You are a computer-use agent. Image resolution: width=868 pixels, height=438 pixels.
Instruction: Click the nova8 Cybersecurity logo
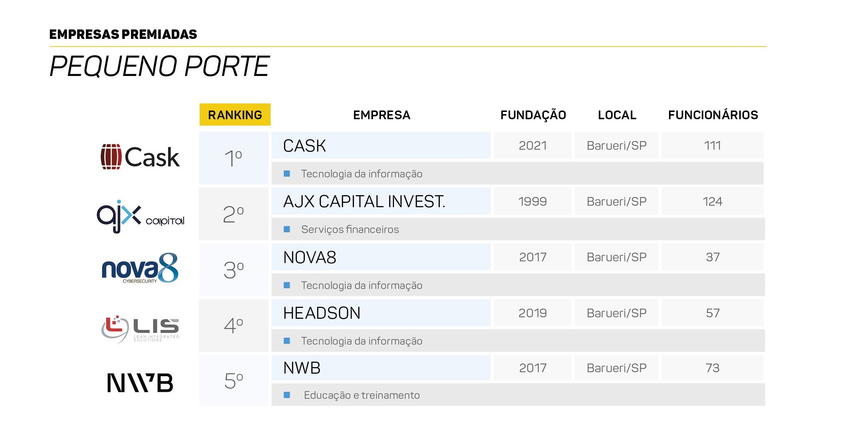click(x=140, y=268)
